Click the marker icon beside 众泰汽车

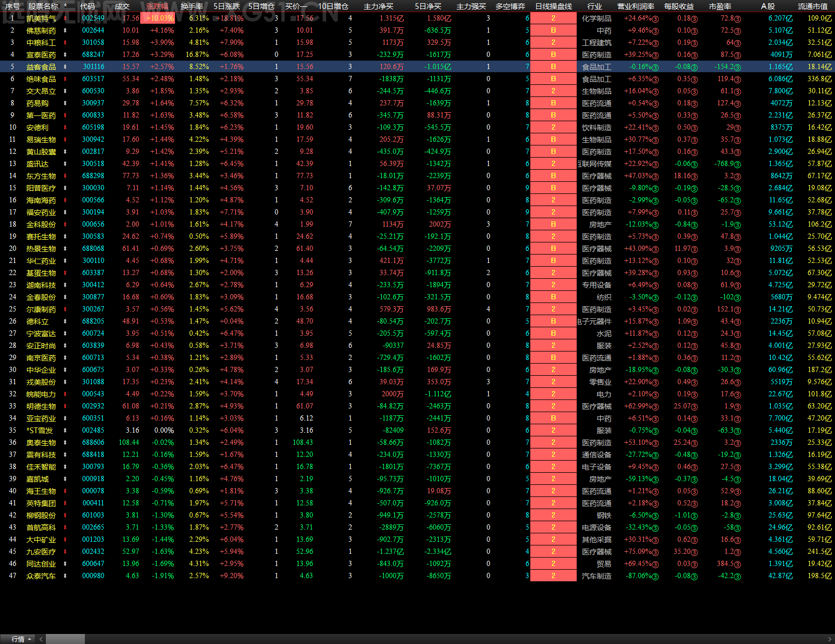pos(65,576)
